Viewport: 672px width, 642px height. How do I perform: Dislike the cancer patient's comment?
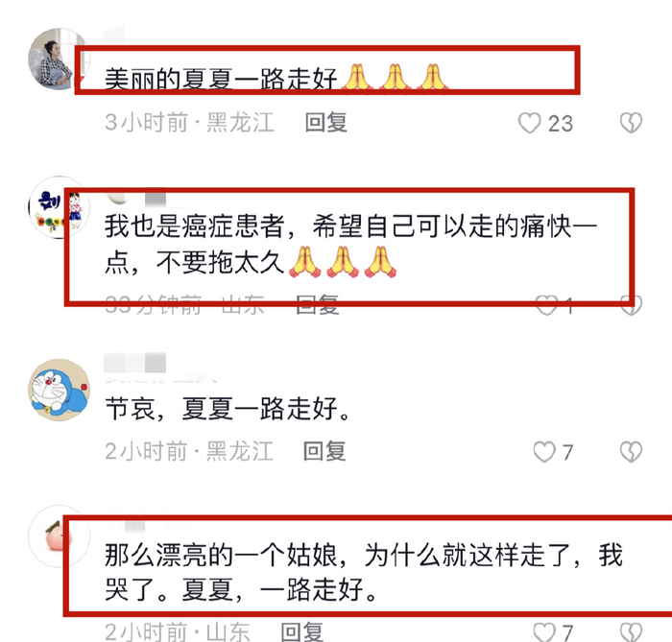pos(632,305)
